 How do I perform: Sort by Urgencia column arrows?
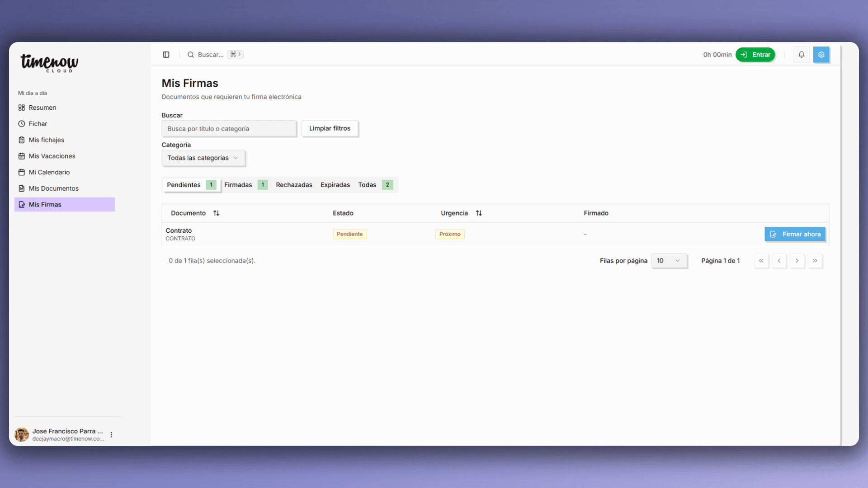(479, 213)
